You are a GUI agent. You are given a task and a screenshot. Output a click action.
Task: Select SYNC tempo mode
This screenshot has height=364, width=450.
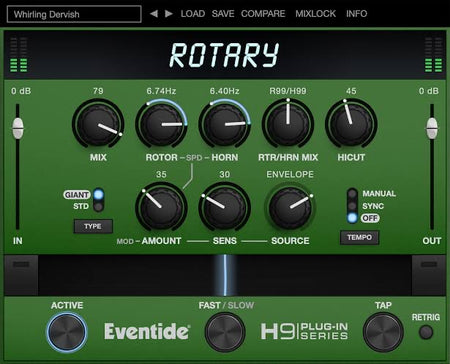tap(352, 206)
